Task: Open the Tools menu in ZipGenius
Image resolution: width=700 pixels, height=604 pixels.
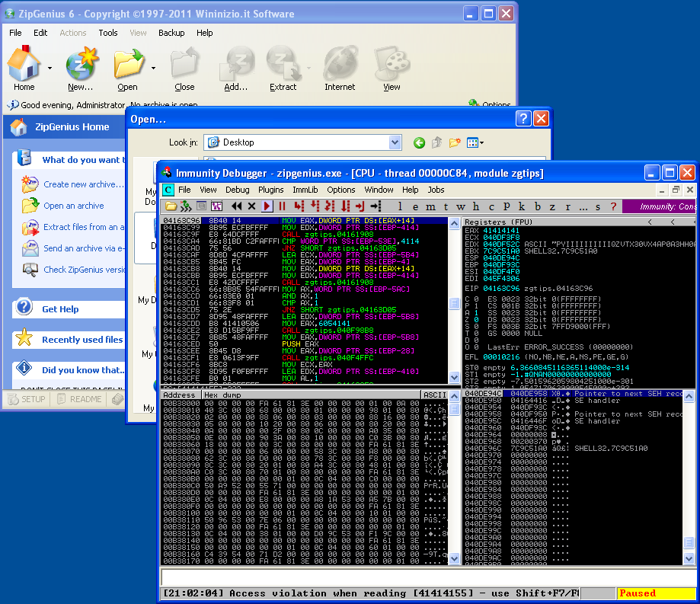Action: pos(108,33)
